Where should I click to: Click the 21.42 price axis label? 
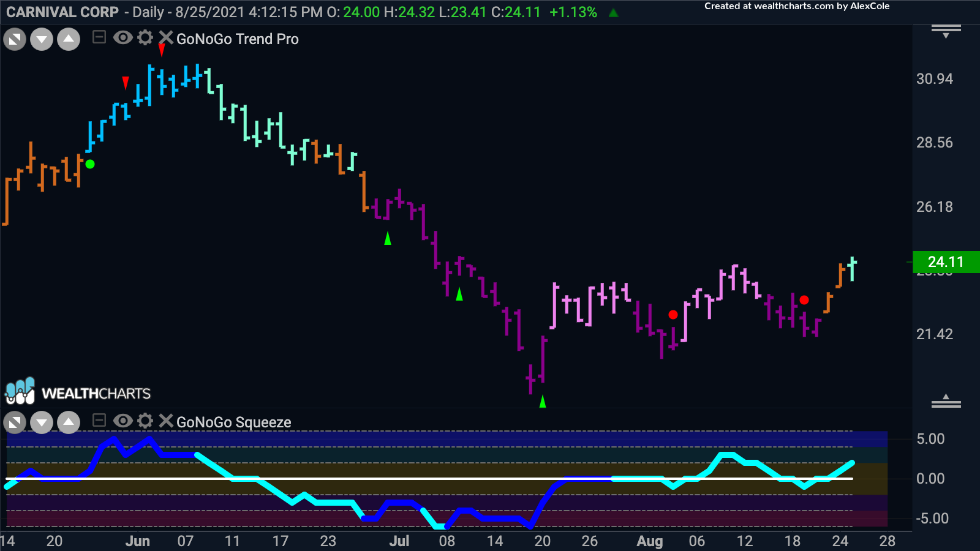click(935, 334)
